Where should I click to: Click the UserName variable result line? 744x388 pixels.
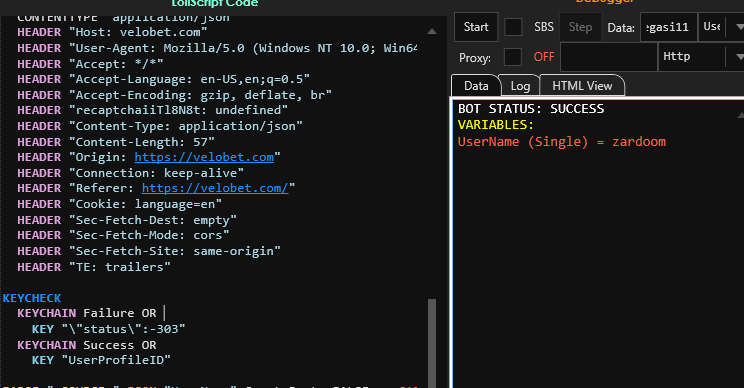(562, 142)
